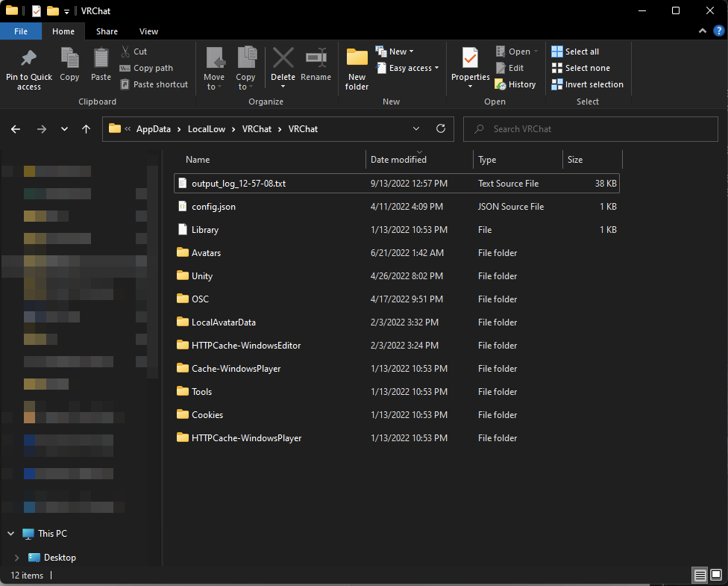
Task: Open the recent locations dropdown arrow
Action: coord(65,129)
